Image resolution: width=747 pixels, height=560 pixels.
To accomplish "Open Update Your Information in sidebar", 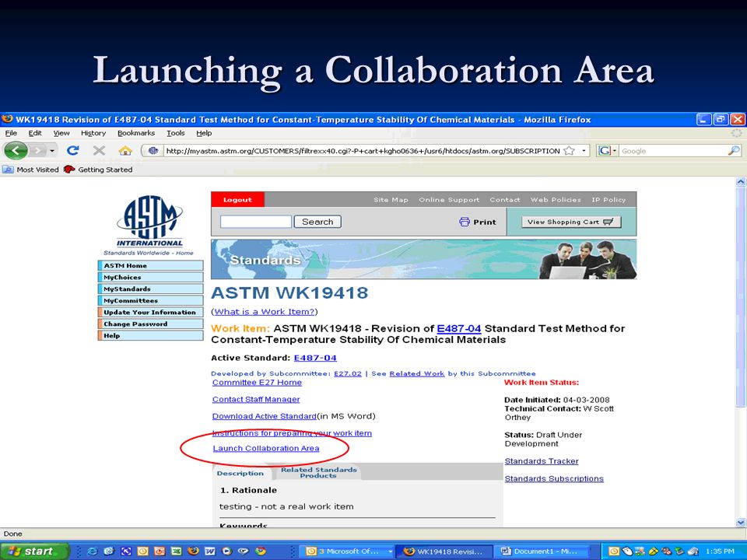I will [150, 313].
